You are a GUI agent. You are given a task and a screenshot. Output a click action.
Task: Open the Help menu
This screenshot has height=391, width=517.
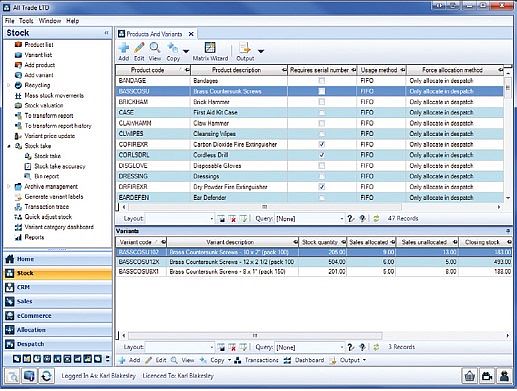(x=72, y=21)
